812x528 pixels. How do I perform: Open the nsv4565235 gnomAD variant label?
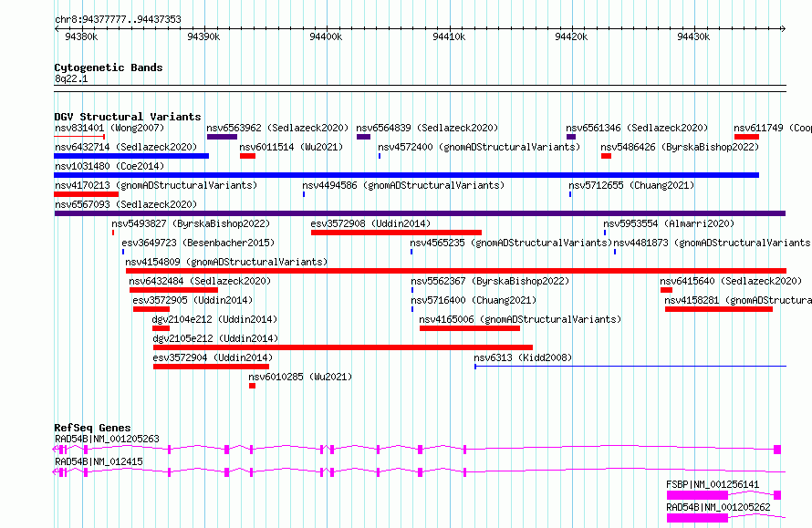[511, 243]
